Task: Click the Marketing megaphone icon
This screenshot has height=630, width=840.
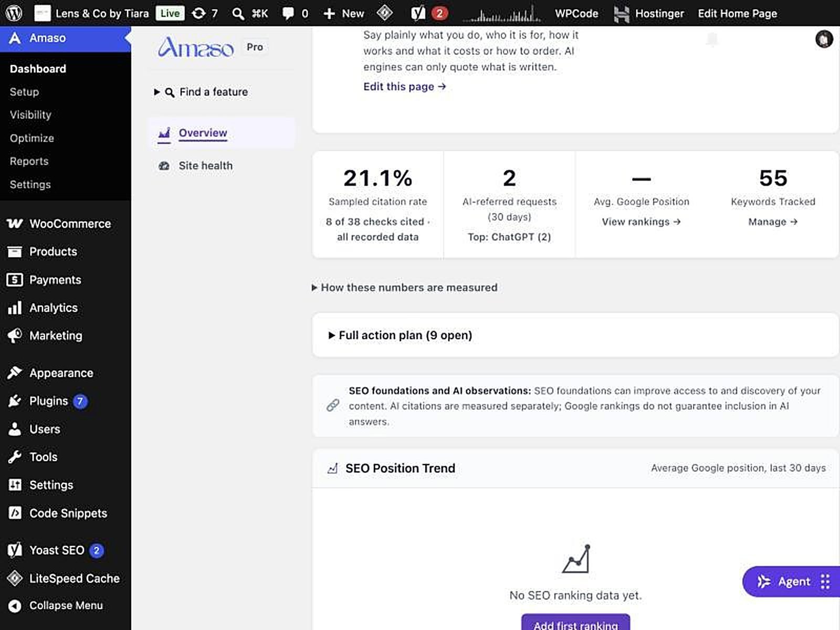Action: 15,335
